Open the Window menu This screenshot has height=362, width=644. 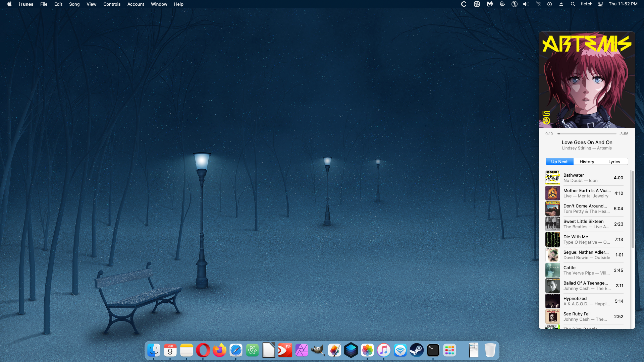[x=159, y=4]
